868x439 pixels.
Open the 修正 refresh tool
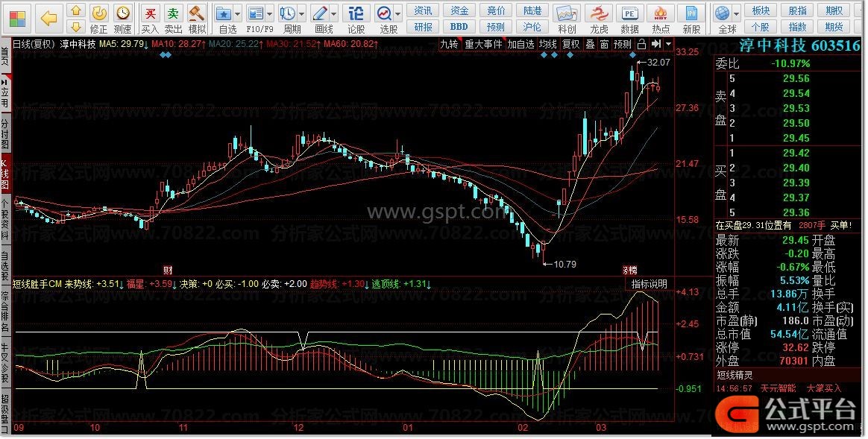click(x=99, y=13)
